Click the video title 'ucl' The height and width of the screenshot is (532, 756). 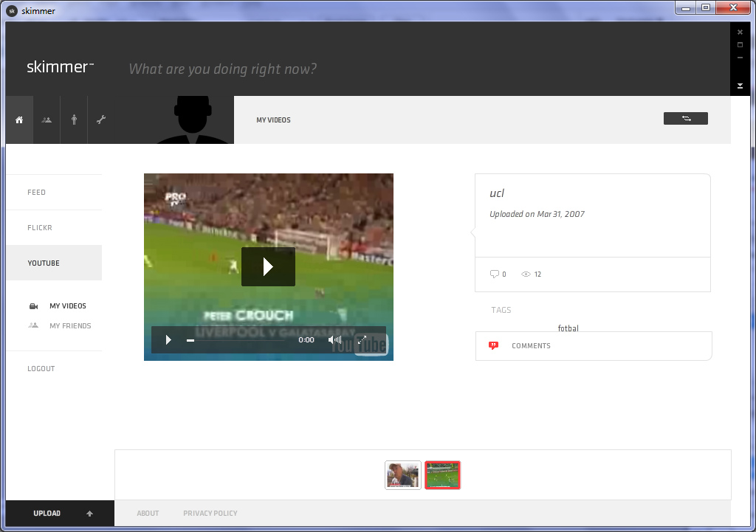tap(497, 193)
